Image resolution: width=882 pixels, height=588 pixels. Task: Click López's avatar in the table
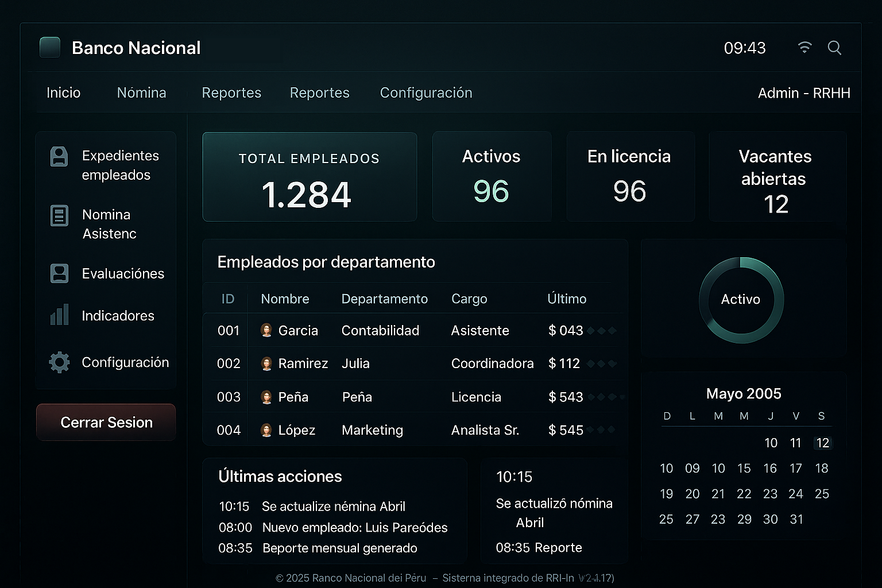tap(266, 430)
